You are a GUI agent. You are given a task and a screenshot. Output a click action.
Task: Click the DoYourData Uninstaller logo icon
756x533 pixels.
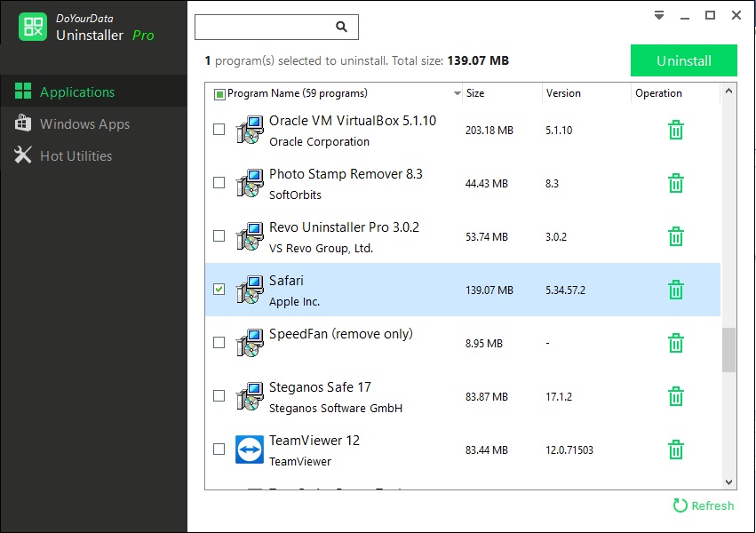(33, 27)
